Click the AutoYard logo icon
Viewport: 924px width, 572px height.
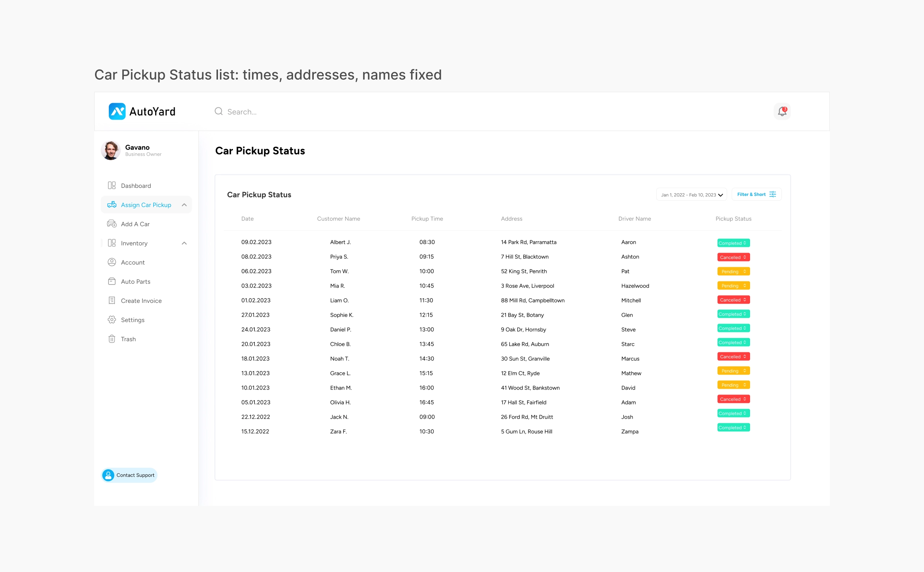(x=117, y=111)
